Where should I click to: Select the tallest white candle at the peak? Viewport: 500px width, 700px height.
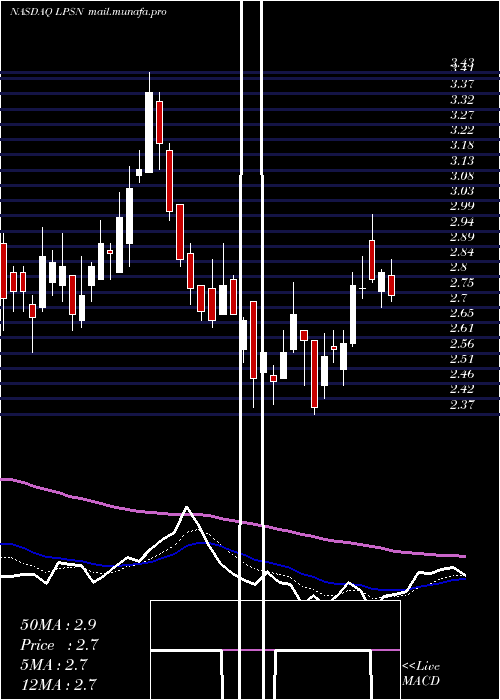[x=149, y=132]
